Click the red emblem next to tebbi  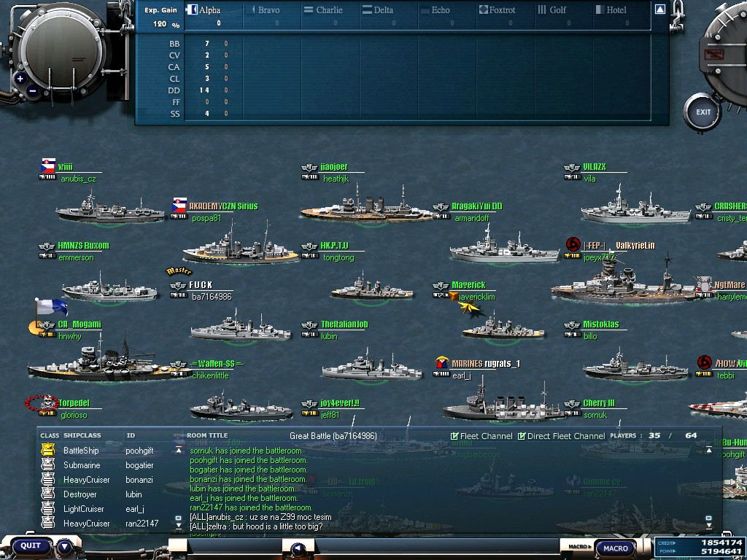click(x=705, y=363)
